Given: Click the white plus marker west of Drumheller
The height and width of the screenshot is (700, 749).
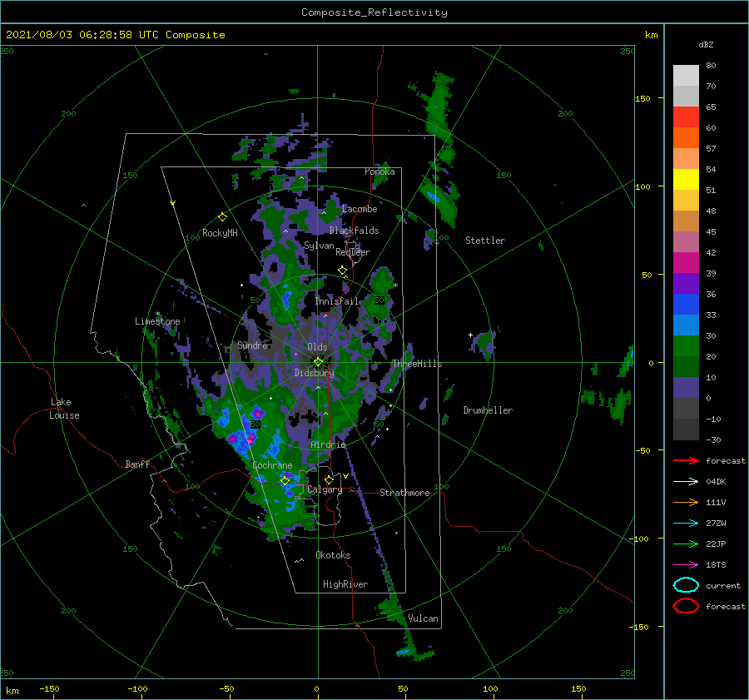Looking at the screenshot, I should coord(470,335).
